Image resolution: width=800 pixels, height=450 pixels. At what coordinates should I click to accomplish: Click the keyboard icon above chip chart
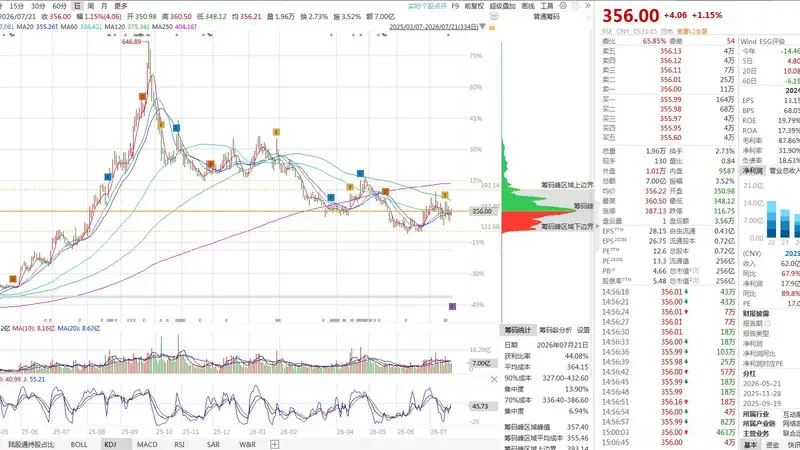click(493, 16)
